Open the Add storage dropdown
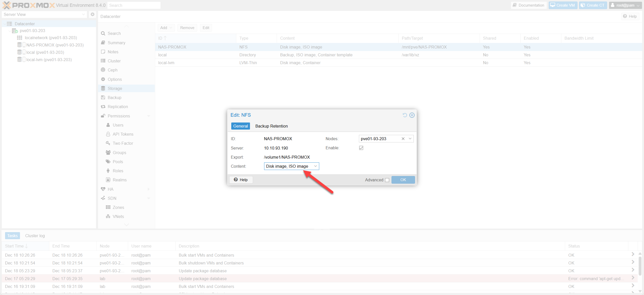This screenshot has height=295, width=644. click(x=166, y=28)
